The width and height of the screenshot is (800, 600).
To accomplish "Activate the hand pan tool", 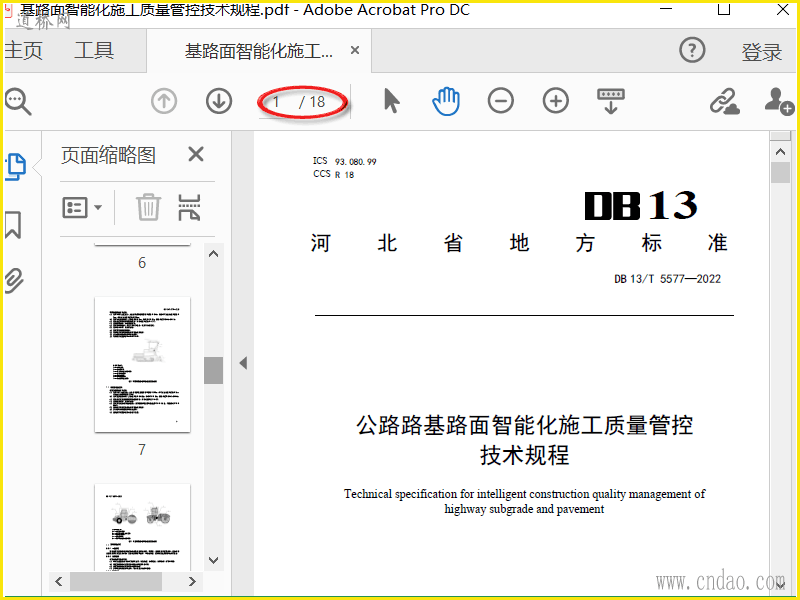I will click(446, 101).
